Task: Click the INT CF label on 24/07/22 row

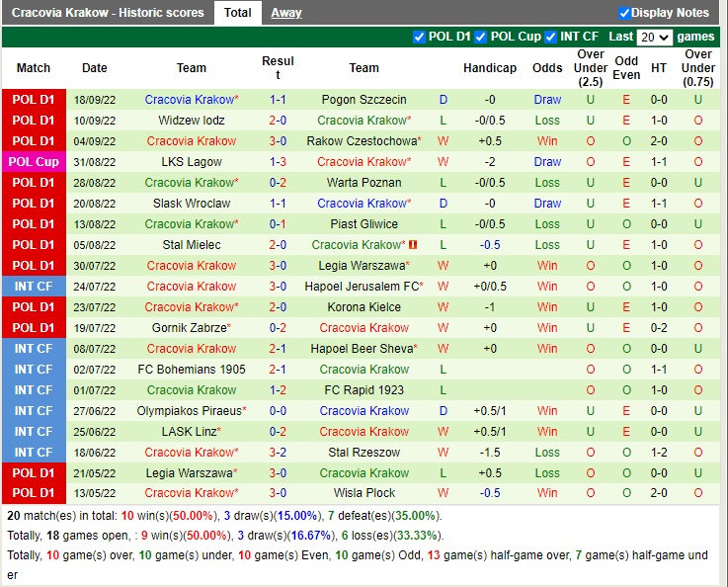Action: 34,286
